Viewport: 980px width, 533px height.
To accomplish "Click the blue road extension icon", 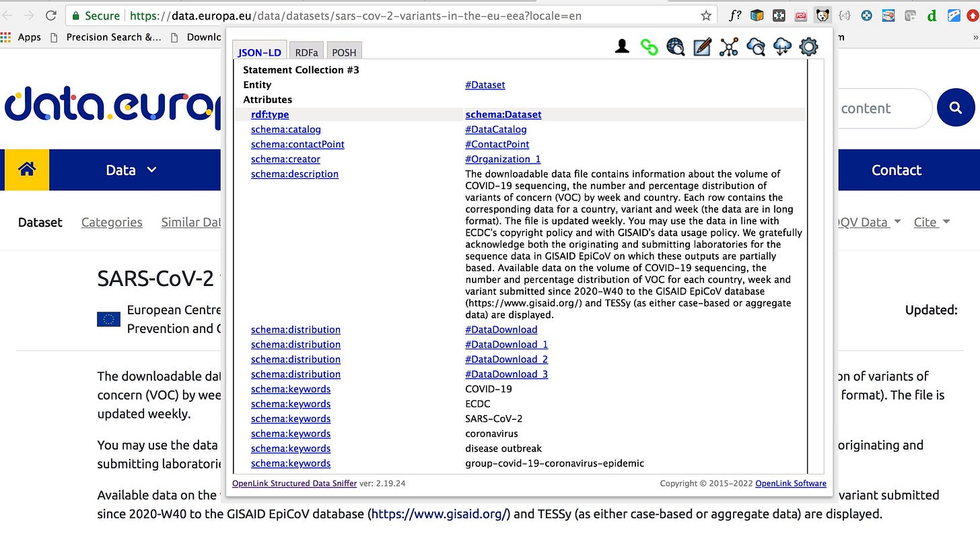I will coord(954,15).
